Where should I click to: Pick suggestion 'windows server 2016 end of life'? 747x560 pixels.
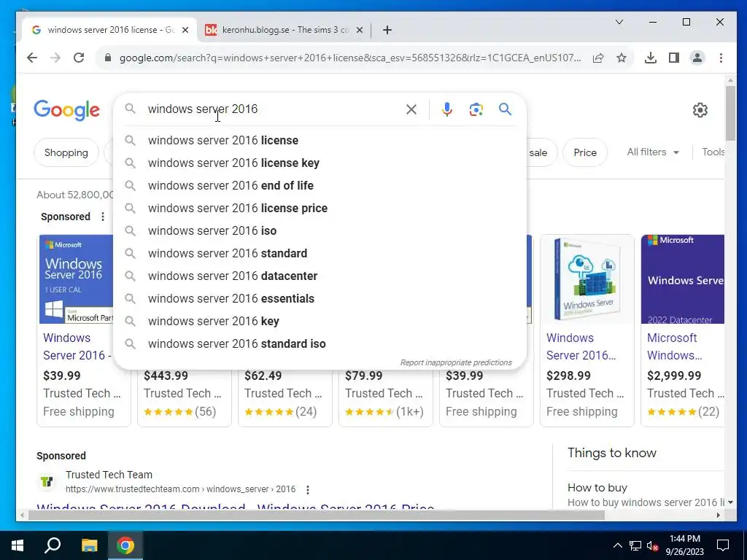tap(320, 186)
